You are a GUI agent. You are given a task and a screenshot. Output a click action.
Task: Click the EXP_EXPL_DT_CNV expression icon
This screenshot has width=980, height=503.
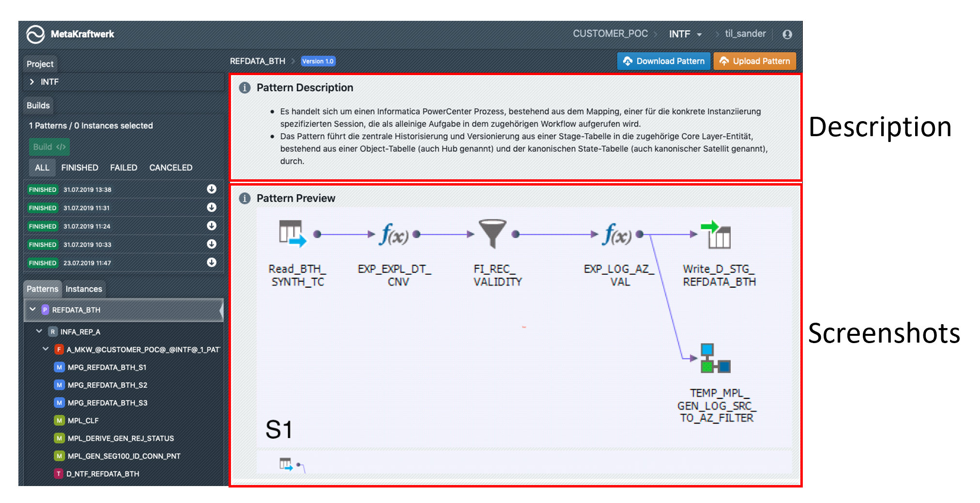(x=394, y=235)
